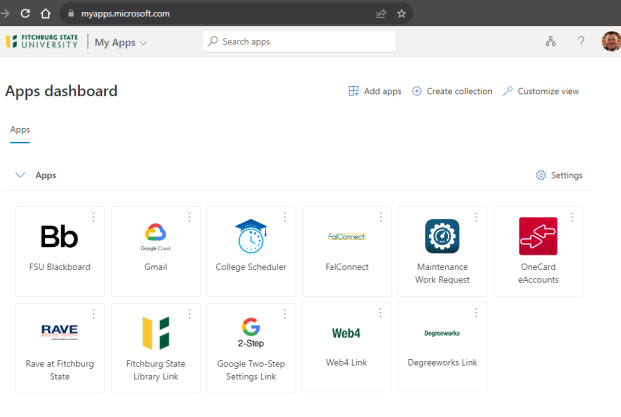The image size is (621, 417).
Task: Click Add apps button
Action: tap(375, 91)
